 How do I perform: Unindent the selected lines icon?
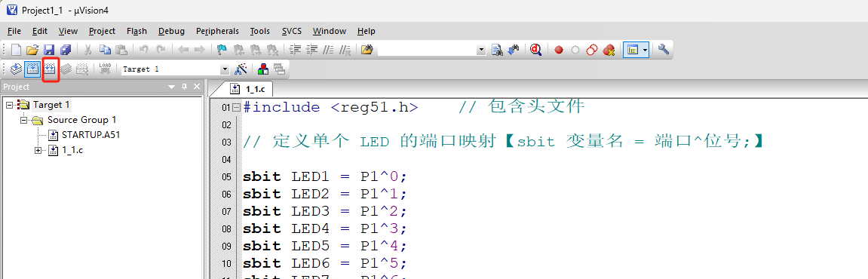pos(311,50)
